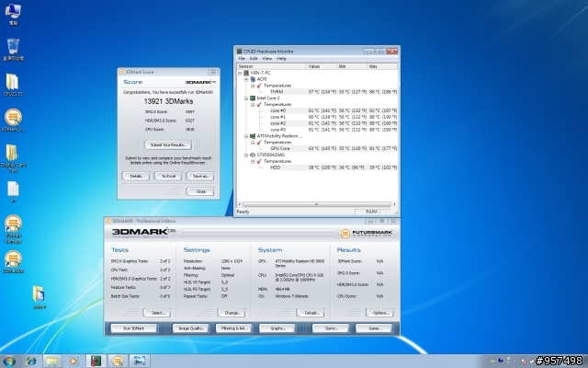Click the horizontal scrollbar in HWMonitor
588x368 pixels.
pos(316,204)
